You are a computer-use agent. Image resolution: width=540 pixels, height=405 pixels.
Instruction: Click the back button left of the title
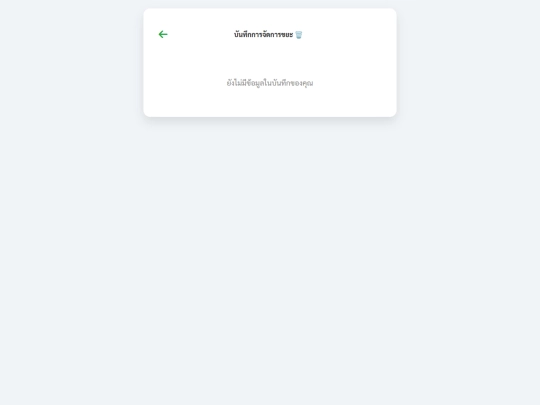(x=163, y=34)
